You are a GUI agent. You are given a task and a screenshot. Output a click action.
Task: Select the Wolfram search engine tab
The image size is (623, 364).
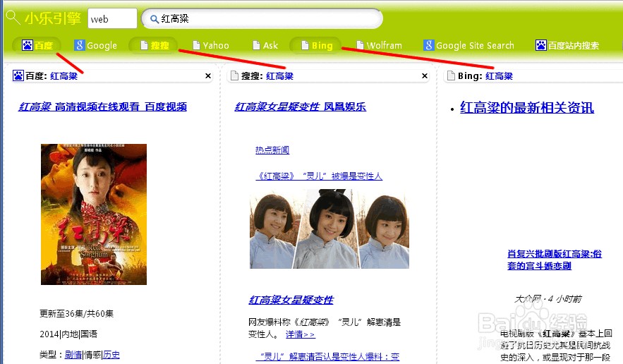pos(379,45)
